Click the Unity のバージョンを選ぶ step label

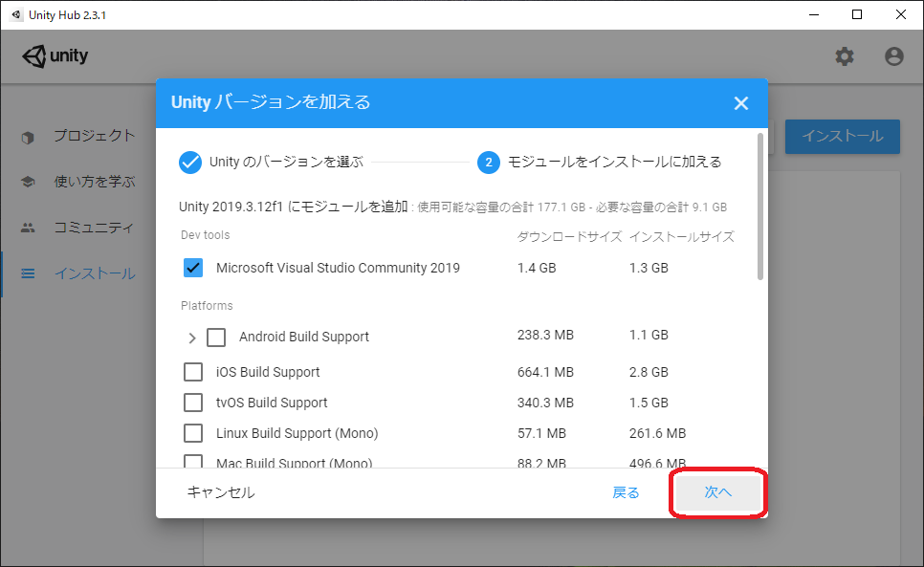[286, 162]
